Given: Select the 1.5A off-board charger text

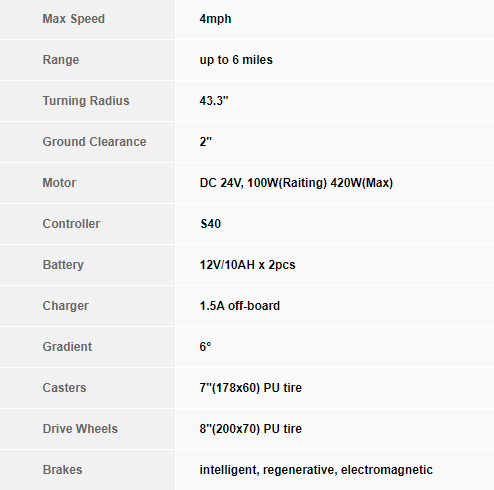Looking at the screenshot, I should 240,306.
